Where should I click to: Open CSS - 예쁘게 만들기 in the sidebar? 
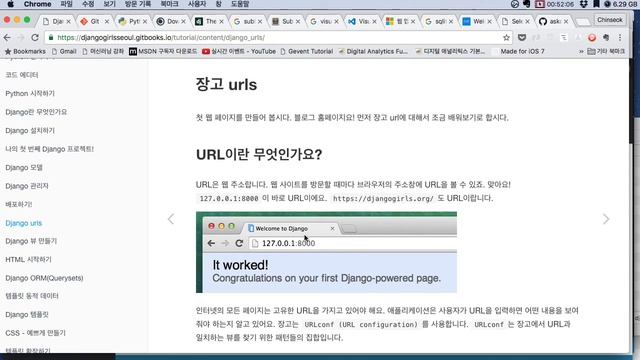point(36,333)
